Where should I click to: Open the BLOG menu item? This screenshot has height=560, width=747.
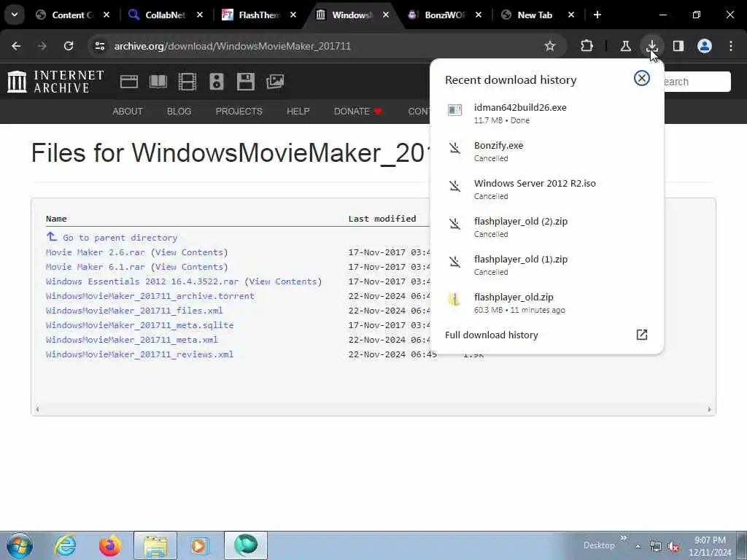[179, 112]
